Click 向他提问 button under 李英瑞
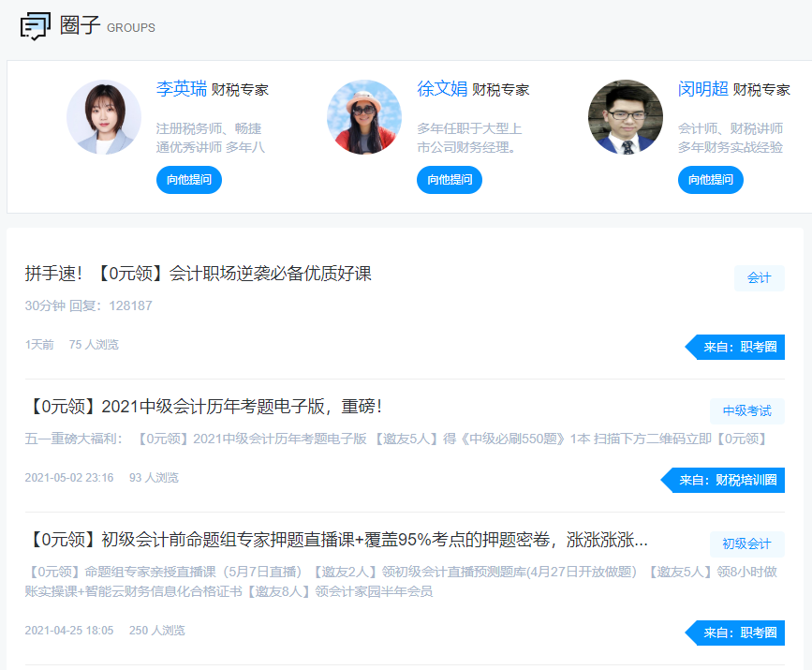The height and width of the screenshot is (670, 812). pos(189,180)
